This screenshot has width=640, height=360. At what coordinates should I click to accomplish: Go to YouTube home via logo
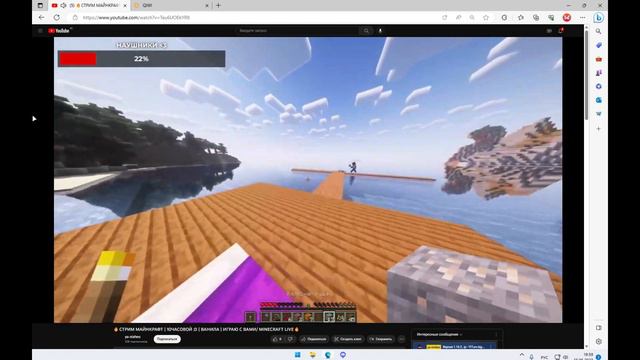[60, 31]
